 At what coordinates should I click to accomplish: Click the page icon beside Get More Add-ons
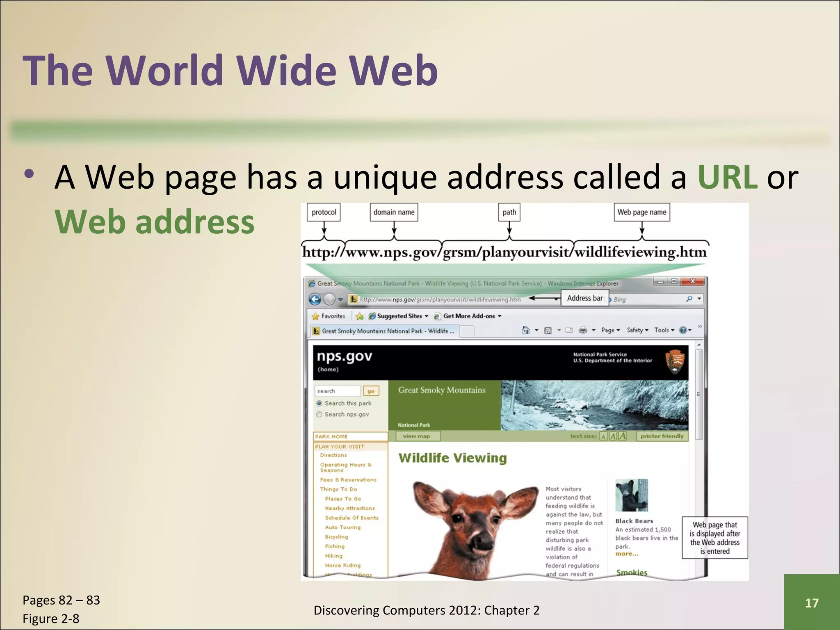pyautogui.click(x=438, y=316)
